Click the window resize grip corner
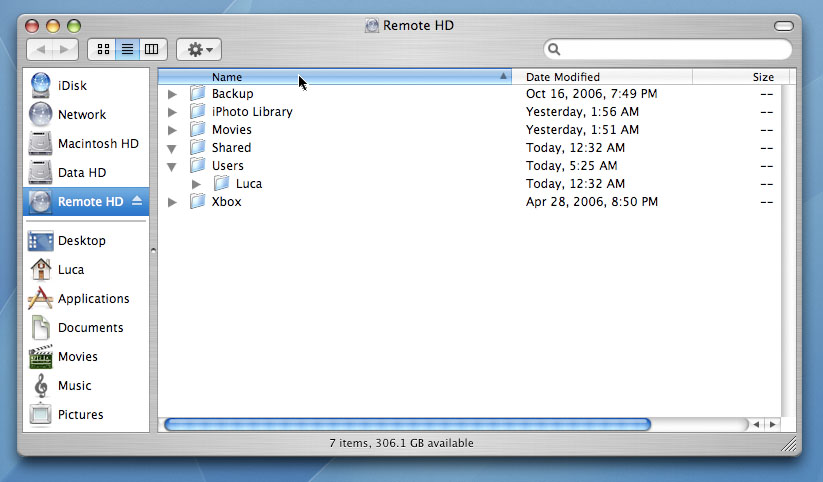This screenshot has height=482, width=823. (x=789, y=444)
